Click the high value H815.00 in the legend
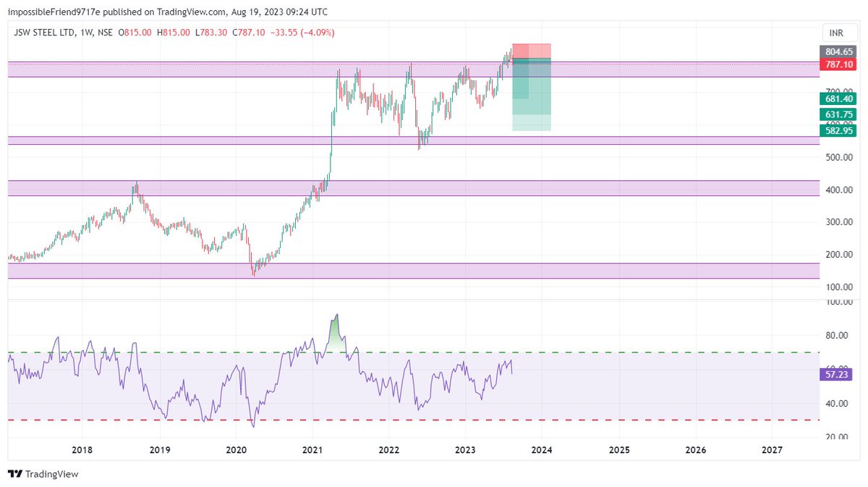Viewport: 868px width, 487px height. [174, 33]
